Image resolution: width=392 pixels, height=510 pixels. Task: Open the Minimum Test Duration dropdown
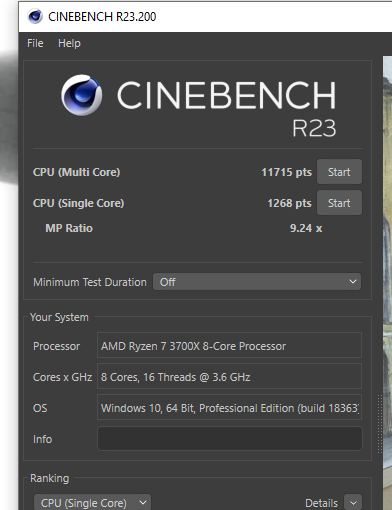257,282
